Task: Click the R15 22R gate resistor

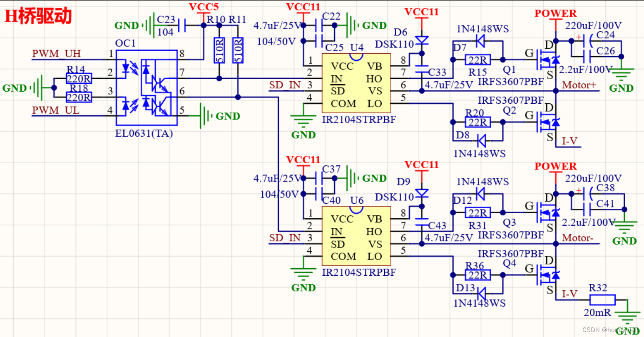Action: [x=477, y=60]
